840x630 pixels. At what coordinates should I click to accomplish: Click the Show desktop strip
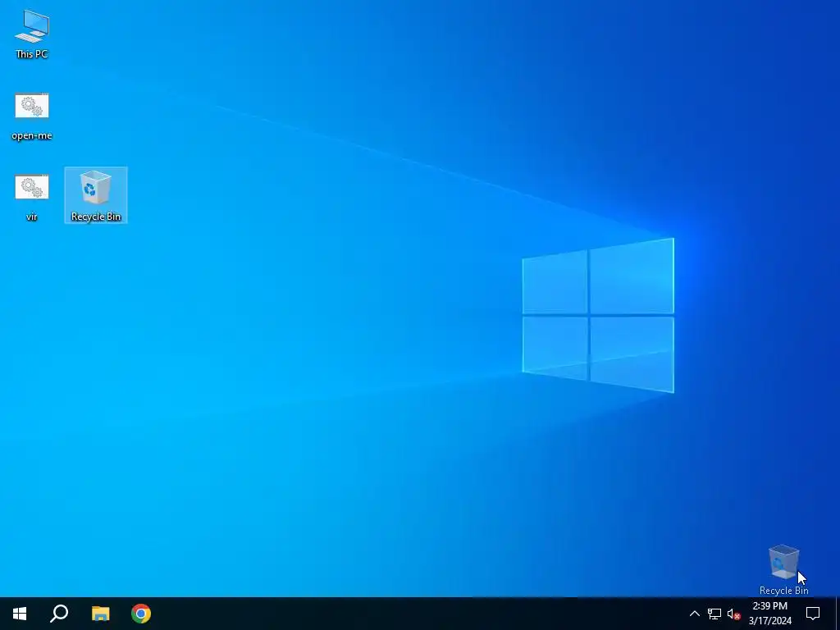click(x=838, y=614)
